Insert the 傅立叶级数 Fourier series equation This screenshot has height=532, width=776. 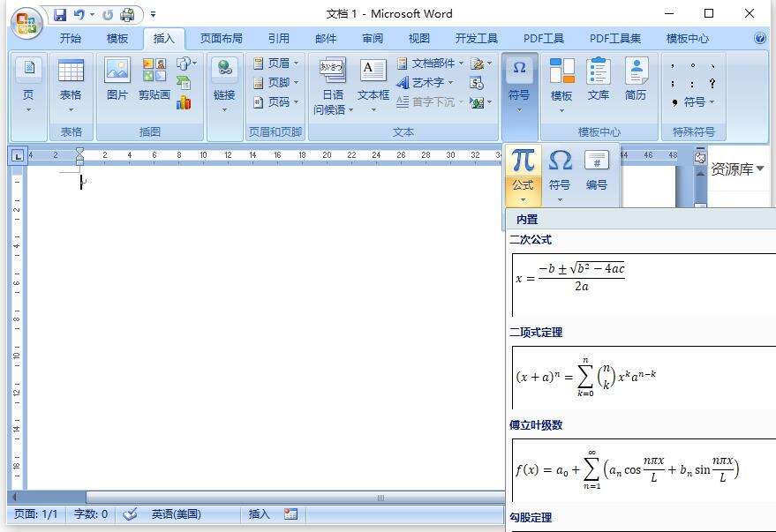[644, 471]
